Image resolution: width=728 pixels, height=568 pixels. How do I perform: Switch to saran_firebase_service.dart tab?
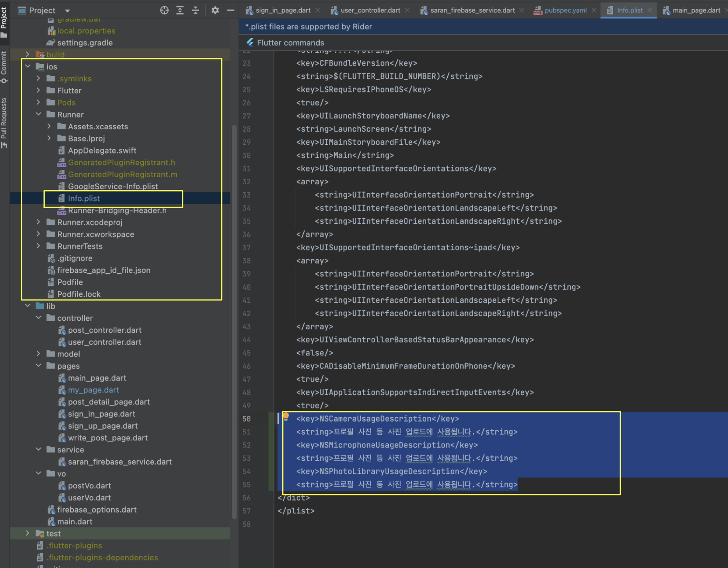click(472, 10)
